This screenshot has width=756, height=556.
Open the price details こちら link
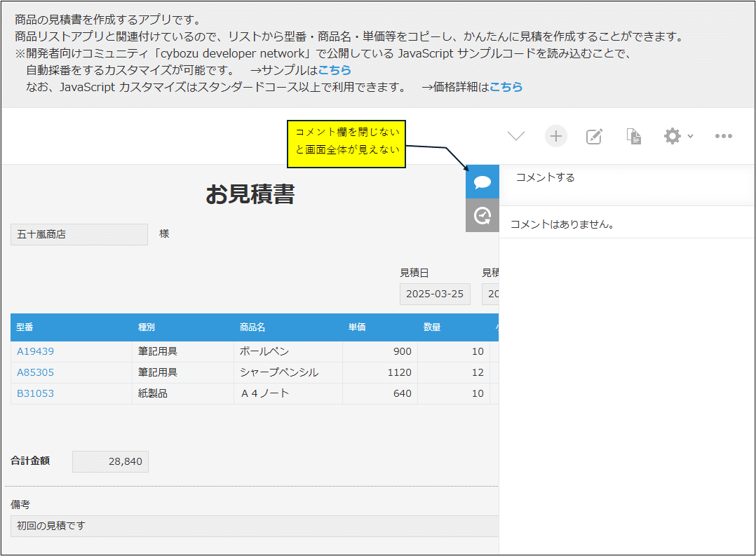[506, 88]
